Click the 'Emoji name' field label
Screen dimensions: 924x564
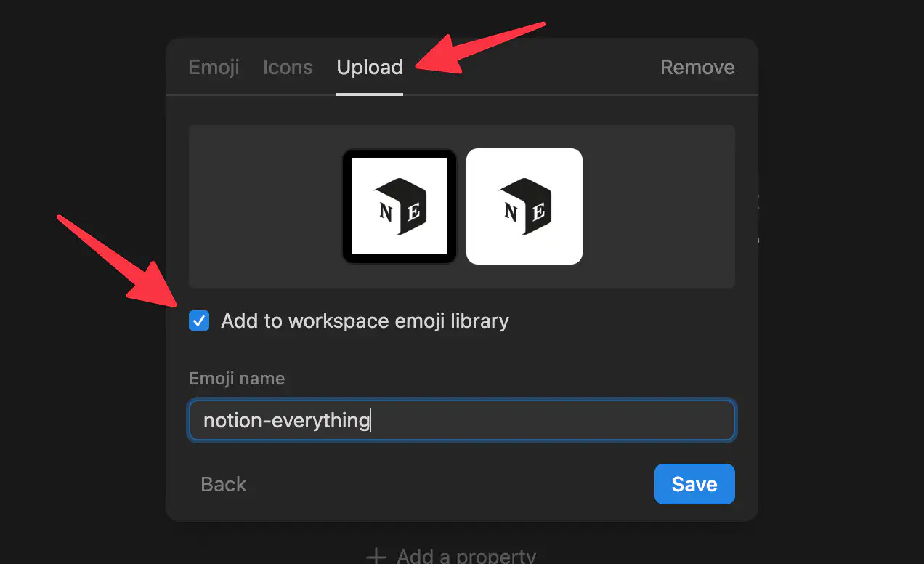[x=237, y=379]
